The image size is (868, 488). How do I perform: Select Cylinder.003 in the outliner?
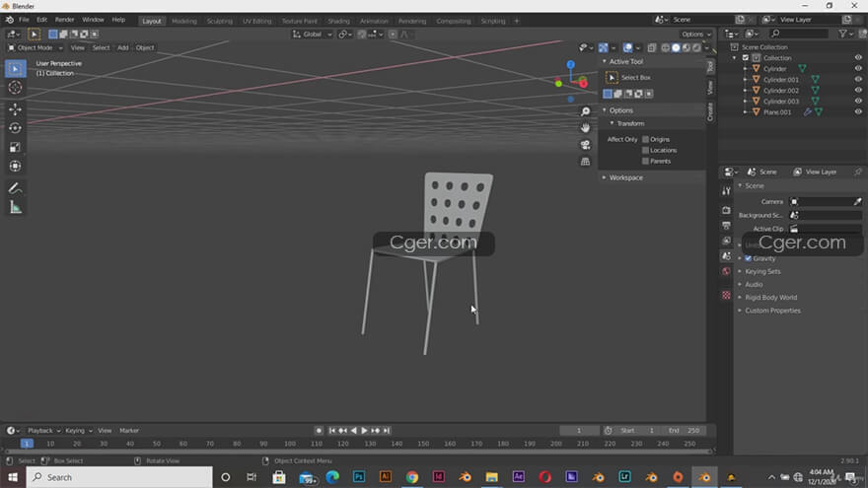point(781,102)
